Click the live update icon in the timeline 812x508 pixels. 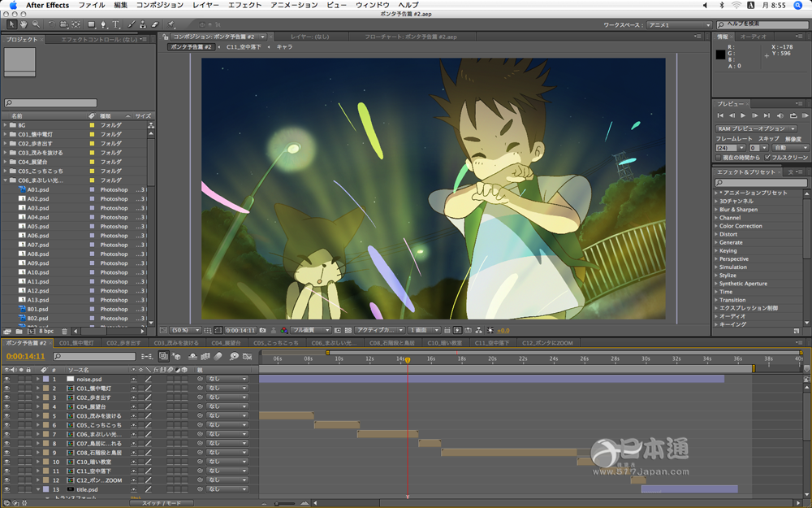pos(164,356)
